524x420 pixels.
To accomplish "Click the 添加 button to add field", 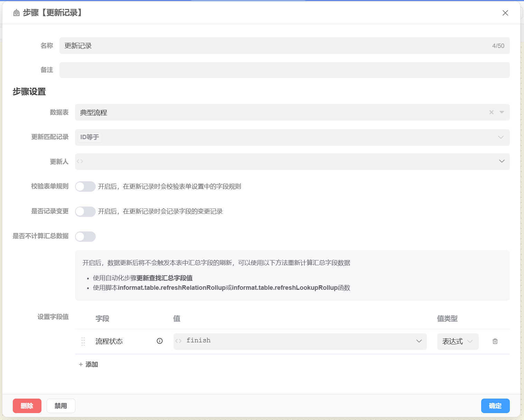I will (x=88, y=364).
